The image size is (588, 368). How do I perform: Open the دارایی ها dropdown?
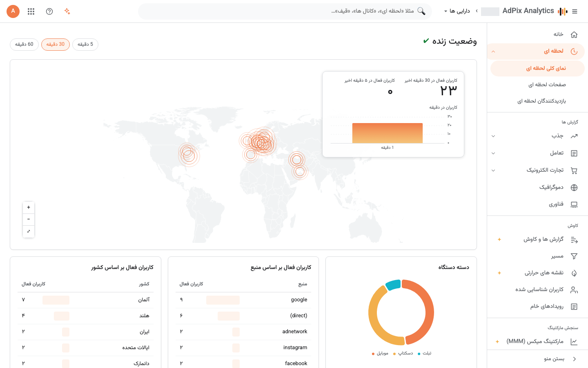point(457,11)
